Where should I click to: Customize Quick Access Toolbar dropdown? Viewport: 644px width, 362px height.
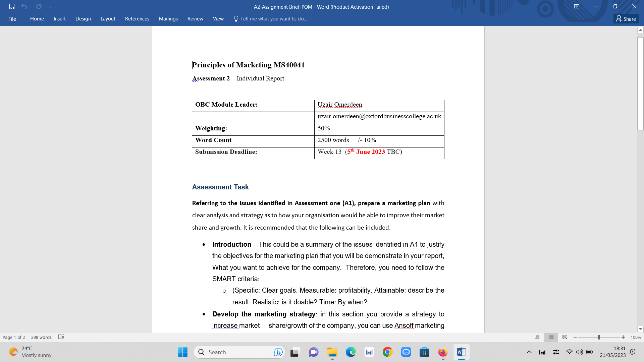(x=51, y=6)
